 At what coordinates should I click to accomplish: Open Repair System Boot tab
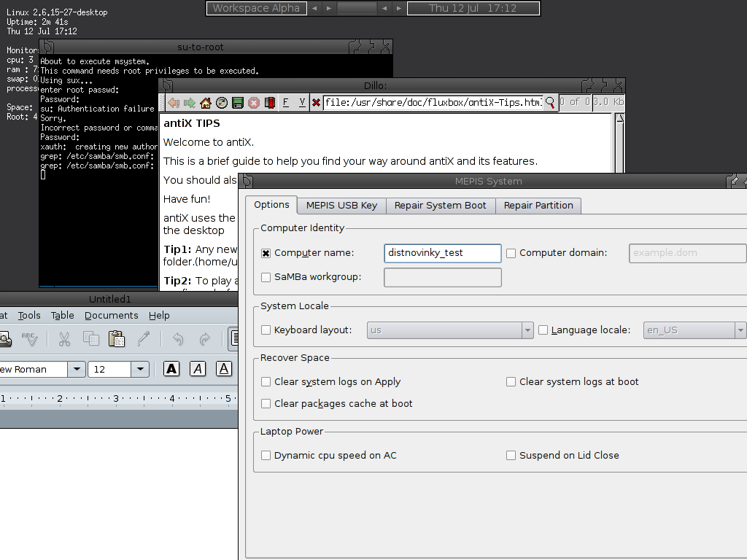pyautogui.click(x=440, y=205)
